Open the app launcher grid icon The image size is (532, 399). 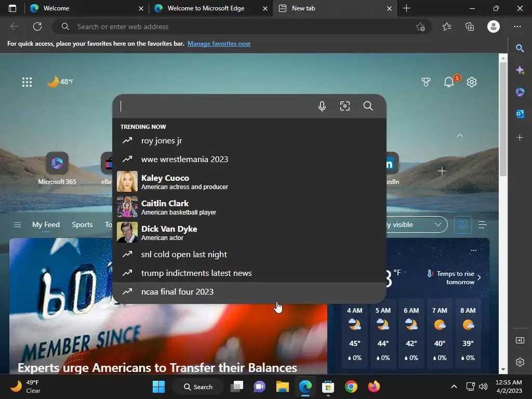(x=27, y=82)
